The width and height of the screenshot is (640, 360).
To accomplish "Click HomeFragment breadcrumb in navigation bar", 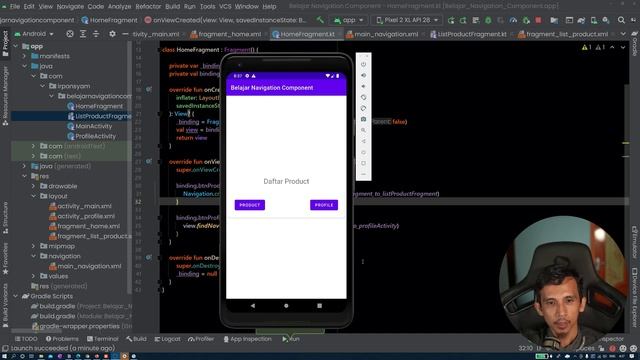I will pyautogui.click(x=109, y=20).
